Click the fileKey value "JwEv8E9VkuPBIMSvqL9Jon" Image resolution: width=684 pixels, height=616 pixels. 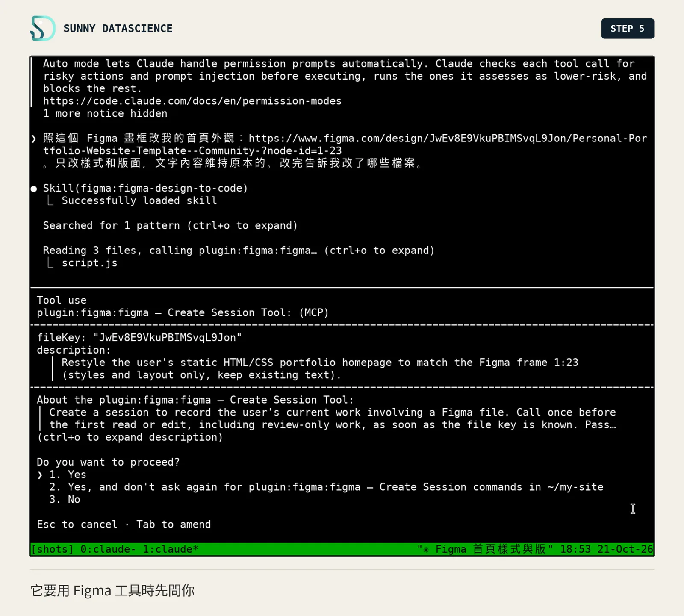click(167, 338)
